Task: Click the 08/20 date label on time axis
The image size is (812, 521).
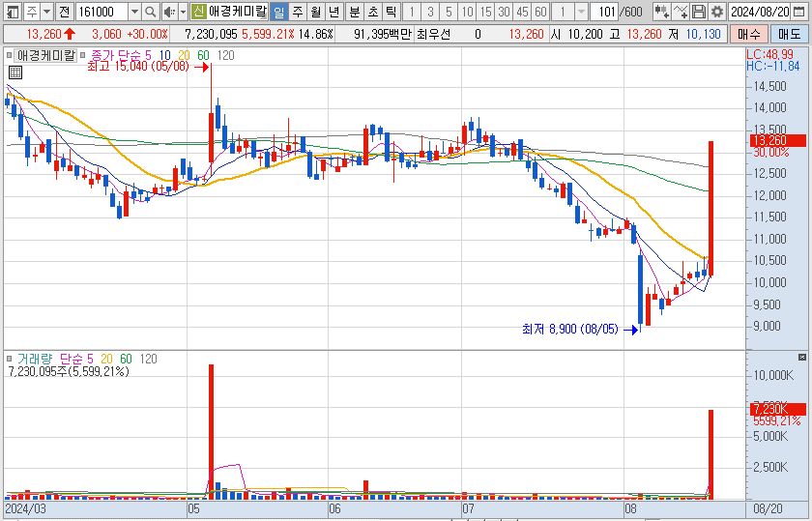Action: pyautogui.click(x=768, y=508)
